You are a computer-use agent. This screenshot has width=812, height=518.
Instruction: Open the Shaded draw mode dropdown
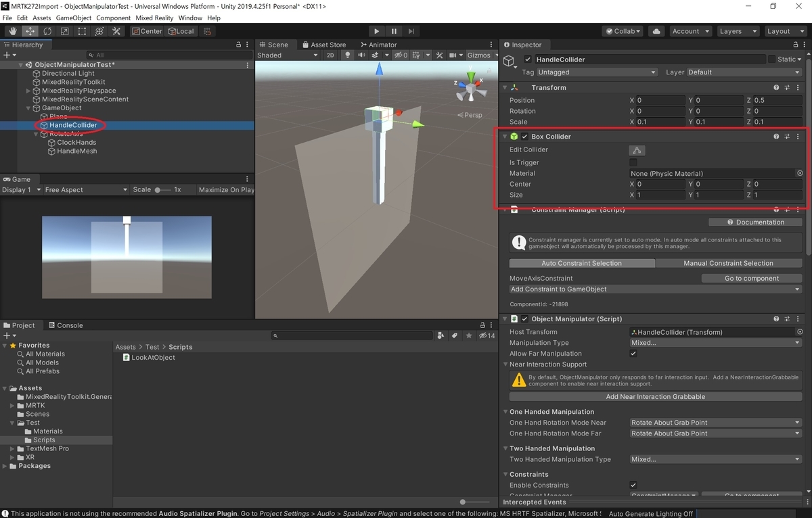pyautogui.click(x=287, y=55)
